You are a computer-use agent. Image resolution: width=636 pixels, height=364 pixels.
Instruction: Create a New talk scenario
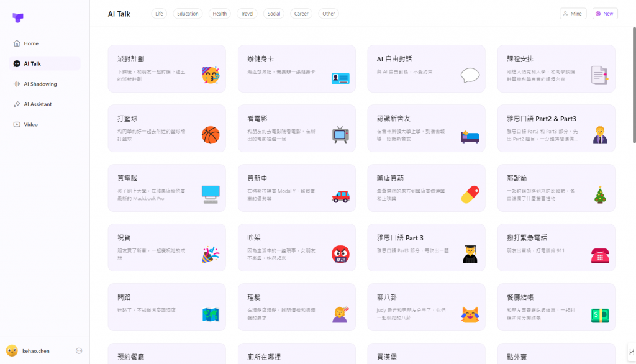tap(605, 14)
